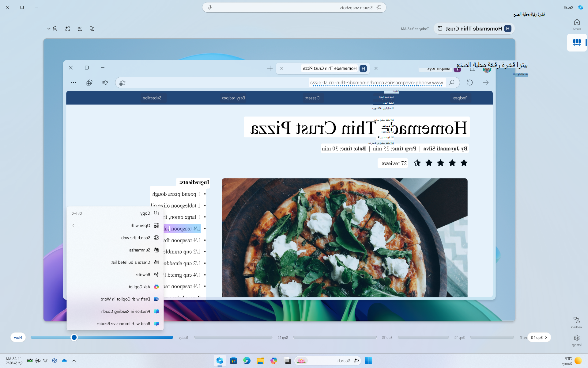Select Ask Copilot in the context menu
The height and width of the screenshot is (368, 588).
[x=115, y=287]
